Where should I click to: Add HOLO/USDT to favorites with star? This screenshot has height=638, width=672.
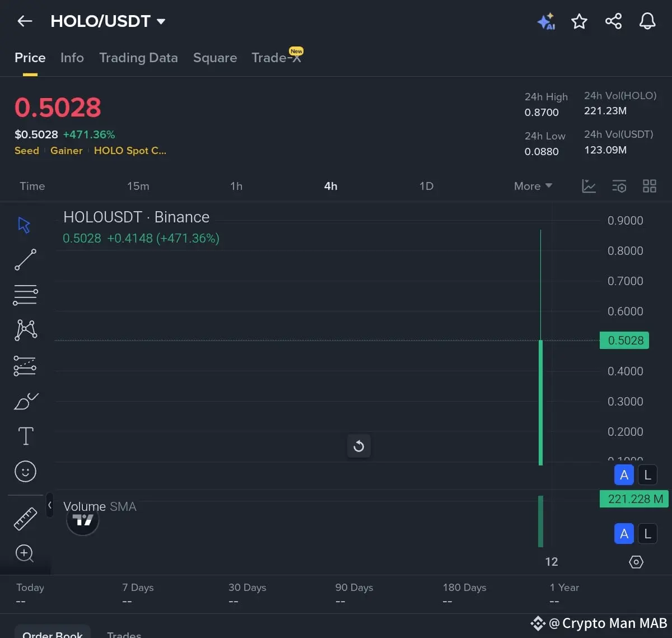pyautogui.click(x=579, y=21)
